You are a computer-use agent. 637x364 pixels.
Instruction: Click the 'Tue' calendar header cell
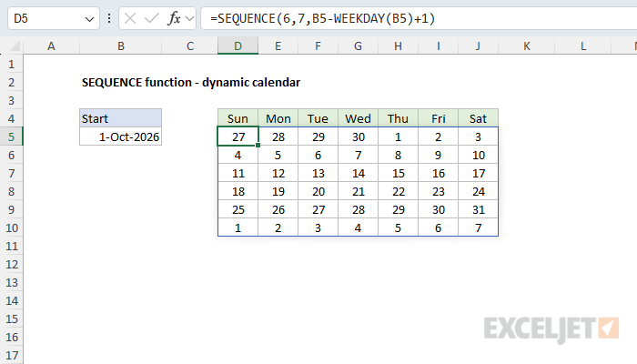pyautogui.click(x=318, y=118)
